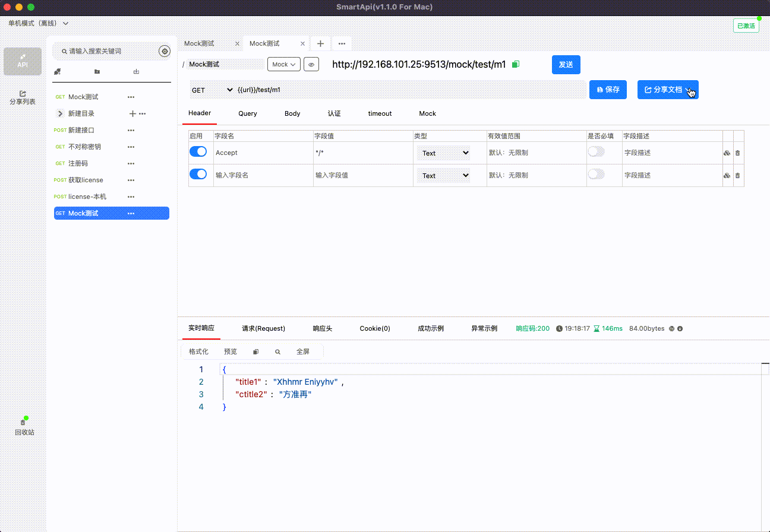Switch to the Query tab
The image size is (770, 532).
[248, 113]
